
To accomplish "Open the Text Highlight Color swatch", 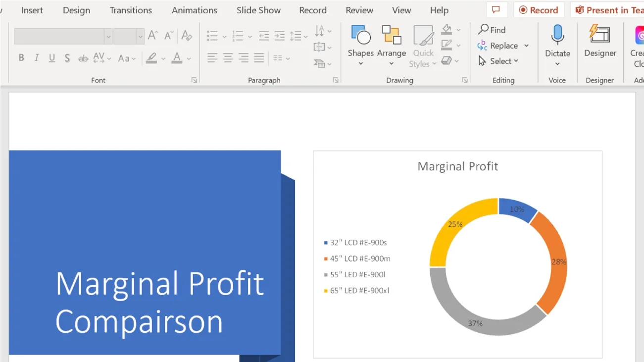I will (x=152, y=58).
